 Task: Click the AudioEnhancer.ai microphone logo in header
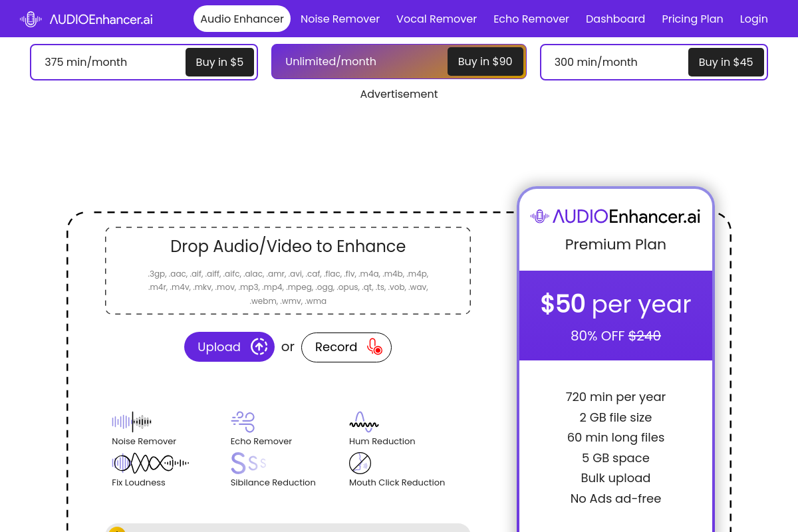[x=31, y=19]
